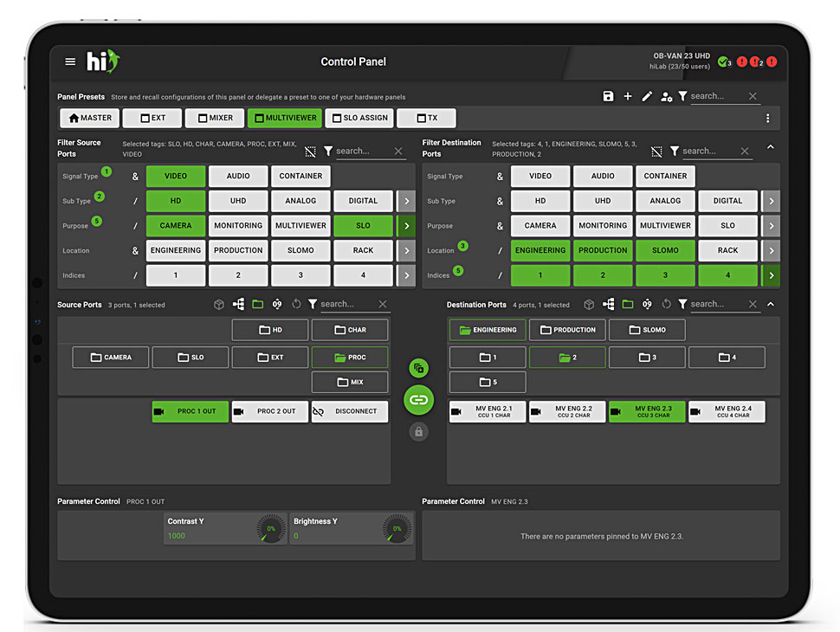The height and width of the screenshot is (632, 840).
Task: Toggle RACK destination location filter
Action: (x=727, y=250)
